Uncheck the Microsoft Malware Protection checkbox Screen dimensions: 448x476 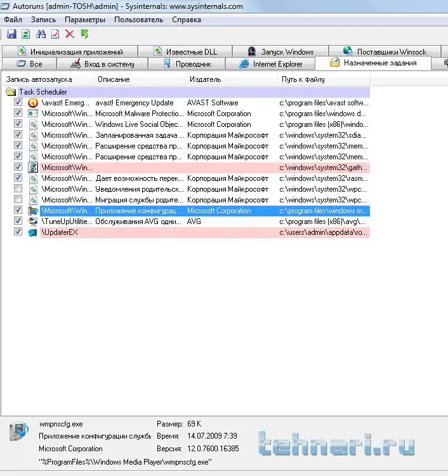18,113
